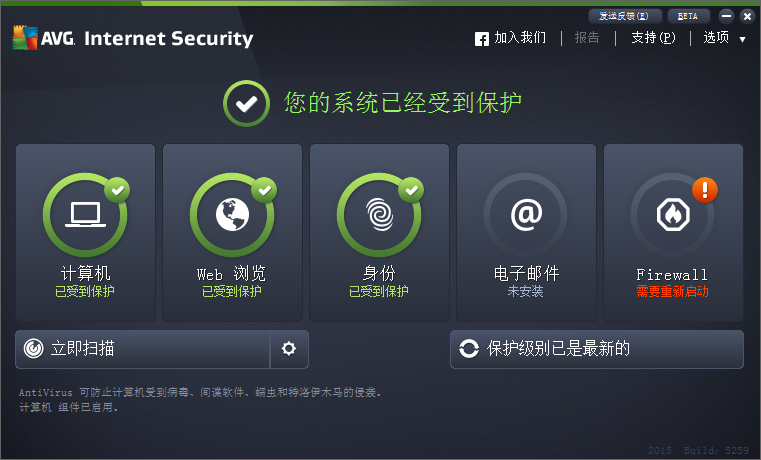Open the 计算机 laptop protection icon
This screenshot has width=761, height=460.
pos(85,214)
